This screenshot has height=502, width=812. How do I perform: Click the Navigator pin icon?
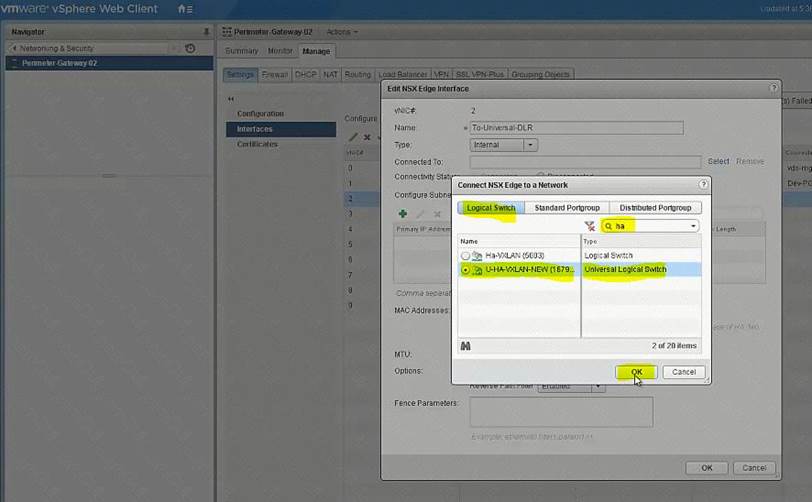tap(206, 32)
